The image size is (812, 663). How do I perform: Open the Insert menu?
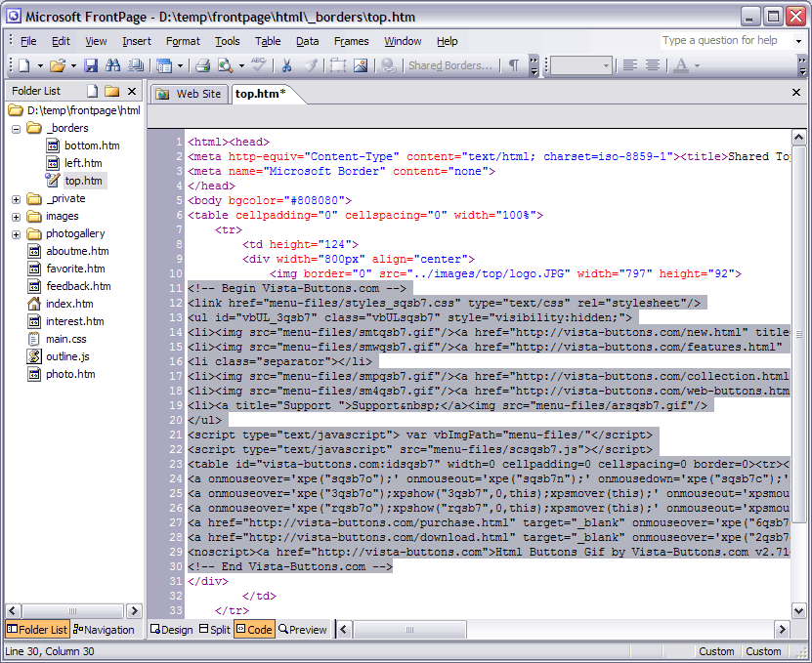click(137, 41)
